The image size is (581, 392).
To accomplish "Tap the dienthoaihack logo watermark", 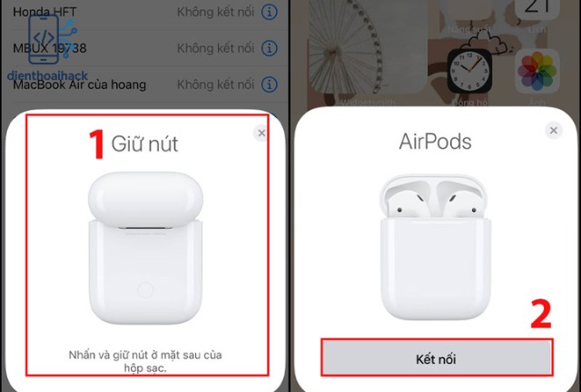I will (x=48, y=48).
